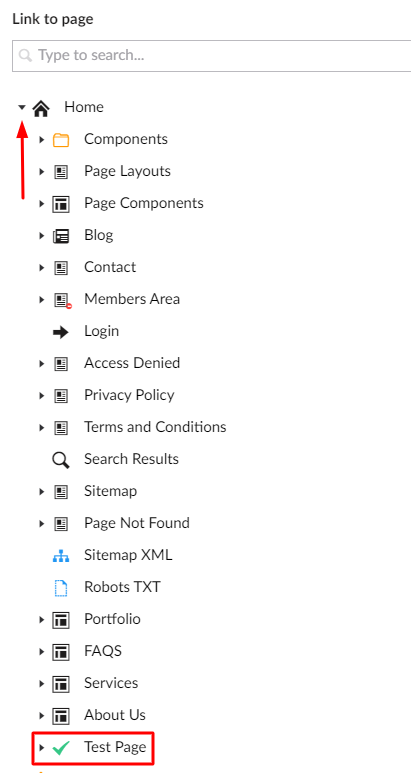411x773 pixels.
Task: Select the orange Components folder icon
Action: 61,140
